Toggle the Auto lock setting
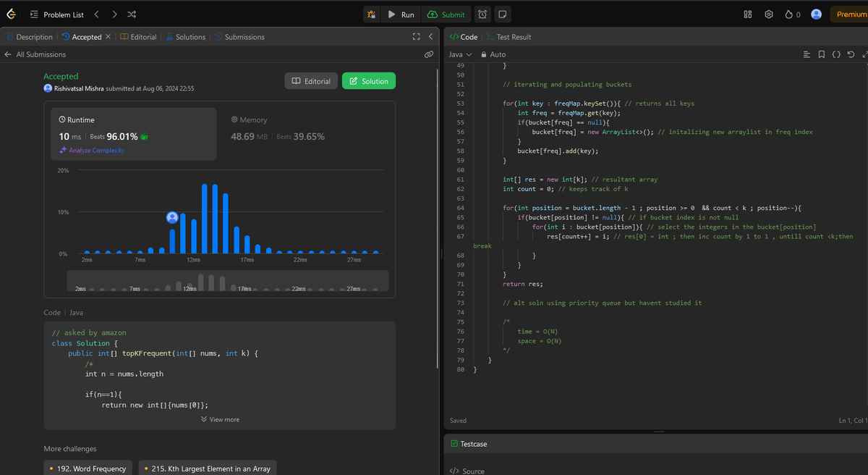 coord(493,54)
